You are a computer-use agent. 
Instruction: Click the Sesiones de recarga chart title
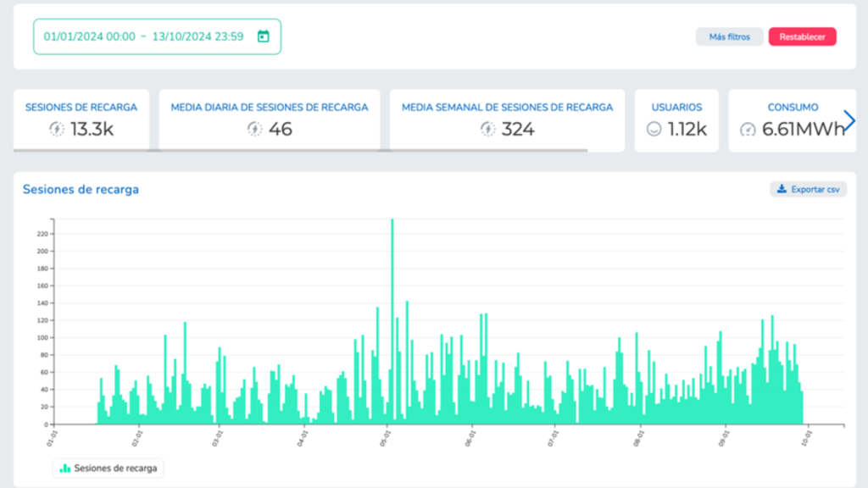click(81, 189)
